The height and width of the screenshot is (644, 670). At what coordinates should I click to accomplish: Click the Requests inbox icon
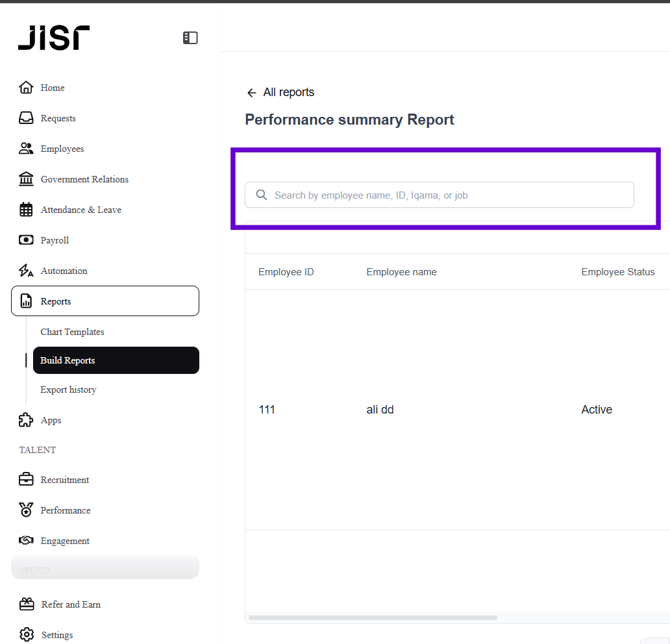tap(26, 118)
